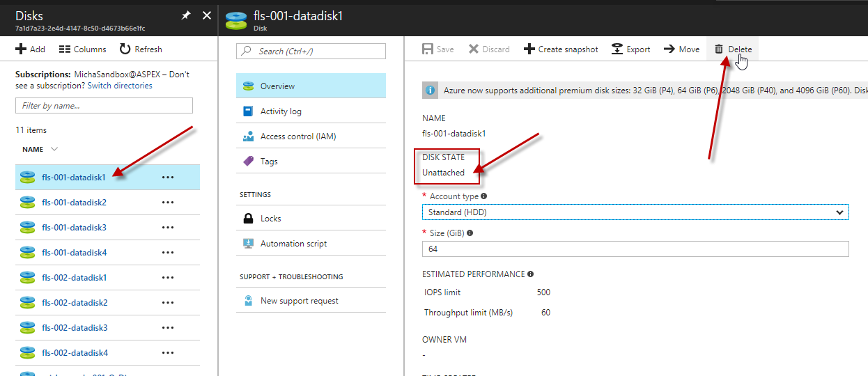
Task: Click disk icon beside fls-002-datadisk4
Action: tap(27, 353)
